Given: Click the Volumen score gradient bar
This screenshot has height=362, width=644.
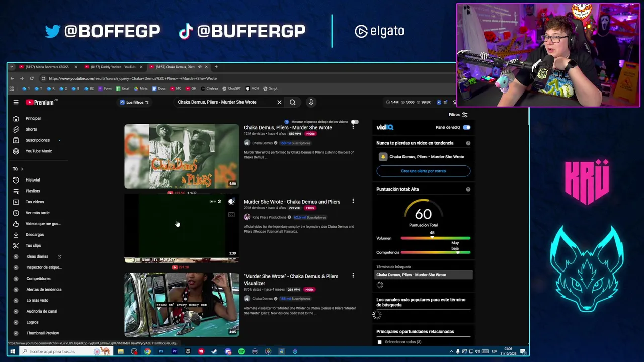Looking at the screenshot, I should click(x=435, y=238).
